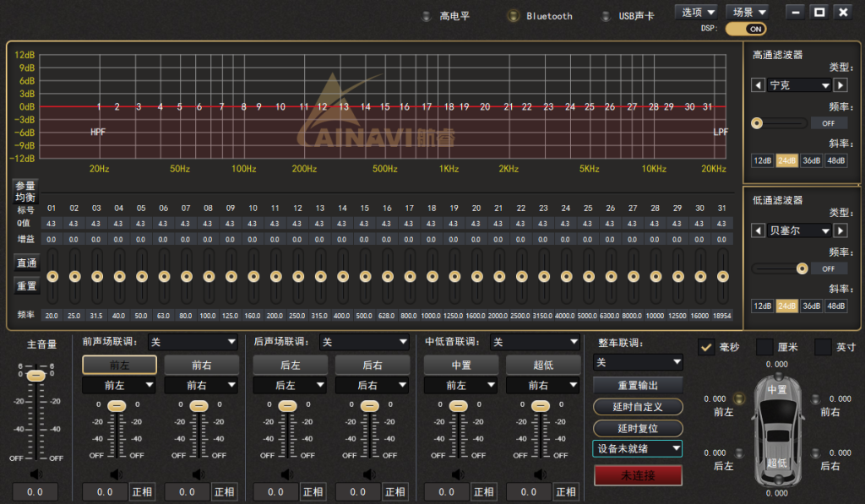Check the 毫秒 delay unit box
Image resolution: width=865 pixels, height=504 pixels.
pos(706,347)
